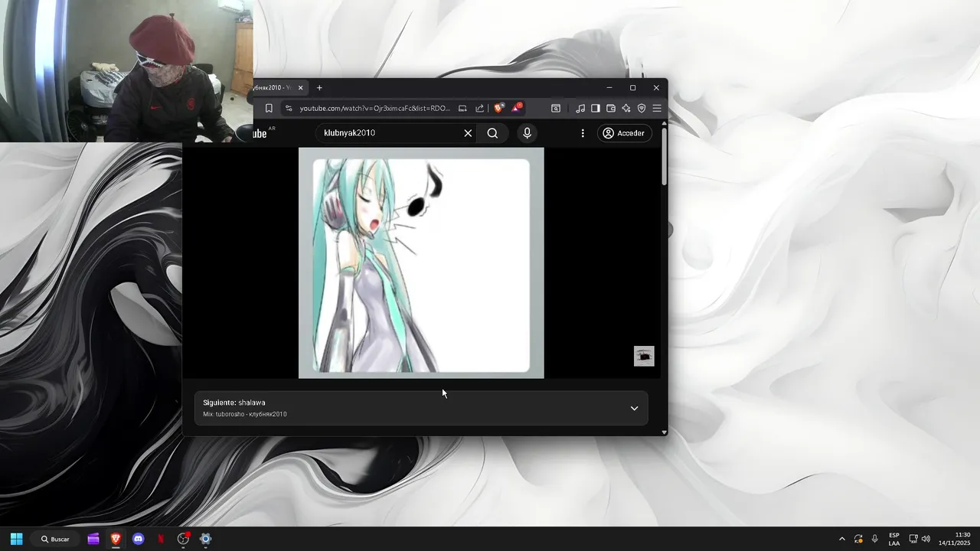The width and height of the screenshot is (980, 551).
Task: Maximize the Brave window
Action: 632,88
